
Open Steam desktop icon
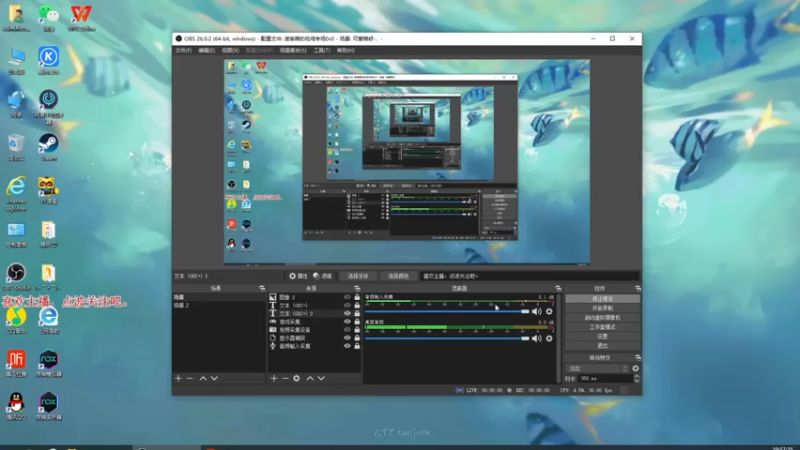click(x=48, y=147)
